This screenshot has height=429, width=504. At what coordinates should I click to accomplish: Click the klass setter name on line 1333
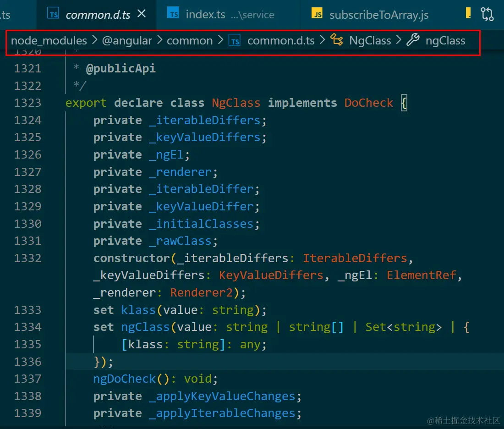pyautogui.click(x=138, y=310)
